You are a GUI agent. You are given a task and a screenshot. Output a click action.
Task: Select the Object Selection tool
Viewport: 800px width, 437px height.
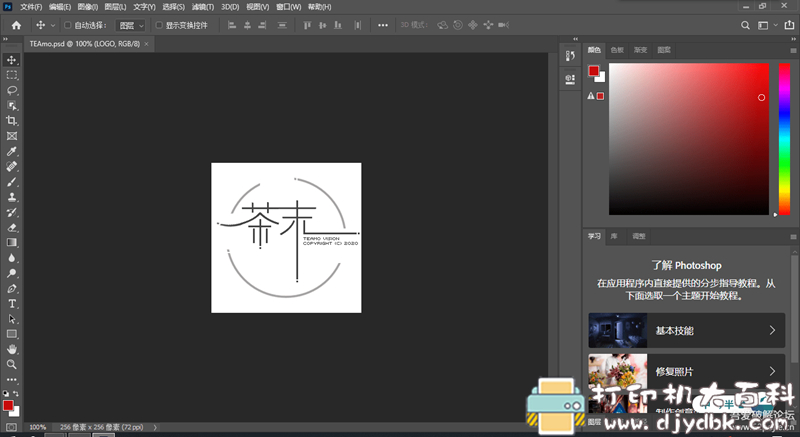[12, 106]
